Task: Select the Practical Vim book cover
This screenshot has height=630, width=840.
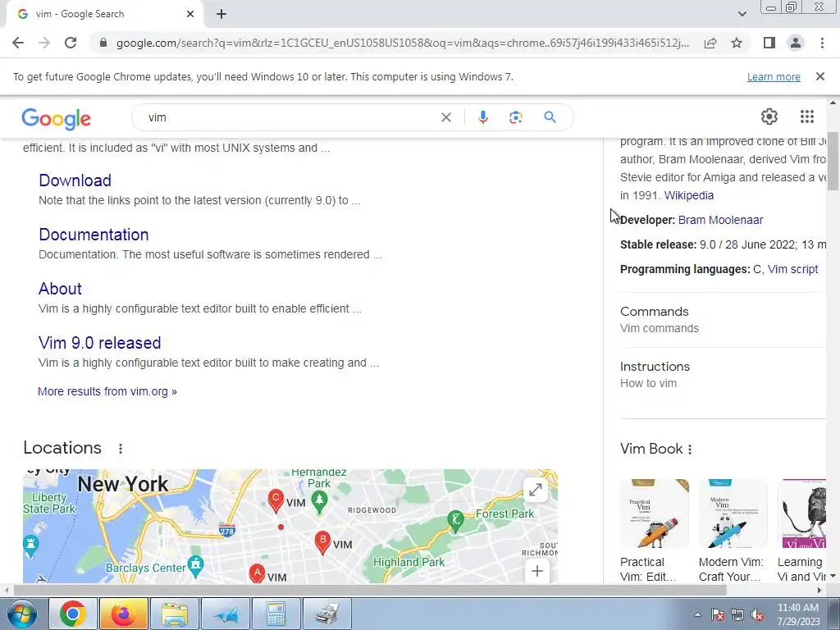Action: point(654,514)
